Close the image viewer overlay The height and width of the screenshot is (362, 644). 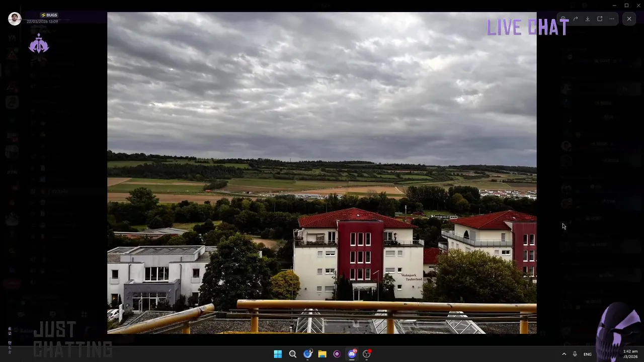(629, 19)
